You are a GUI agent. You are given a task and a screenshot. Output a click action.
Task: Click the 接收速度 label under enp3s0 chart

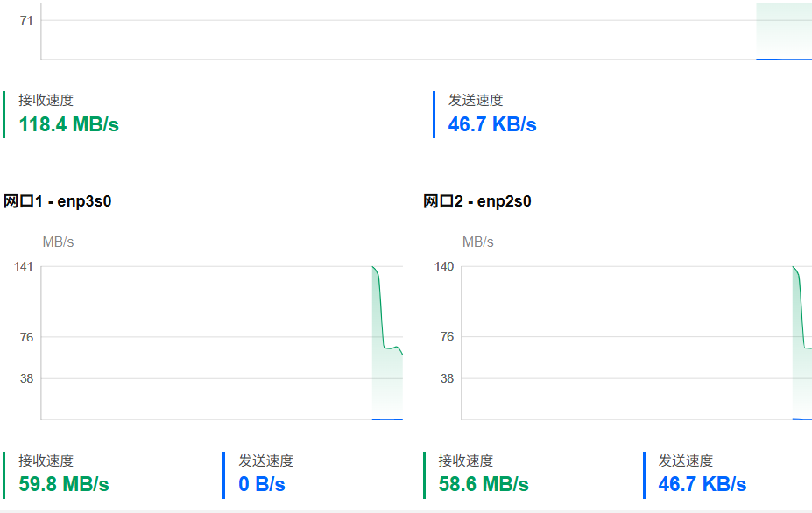click(46, 460)
